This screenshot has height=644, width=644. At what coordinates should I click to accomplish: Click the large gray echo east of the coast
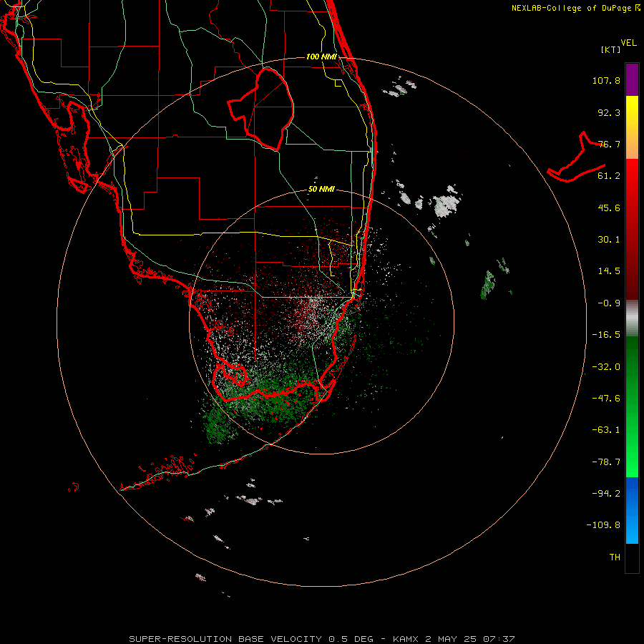446,204
